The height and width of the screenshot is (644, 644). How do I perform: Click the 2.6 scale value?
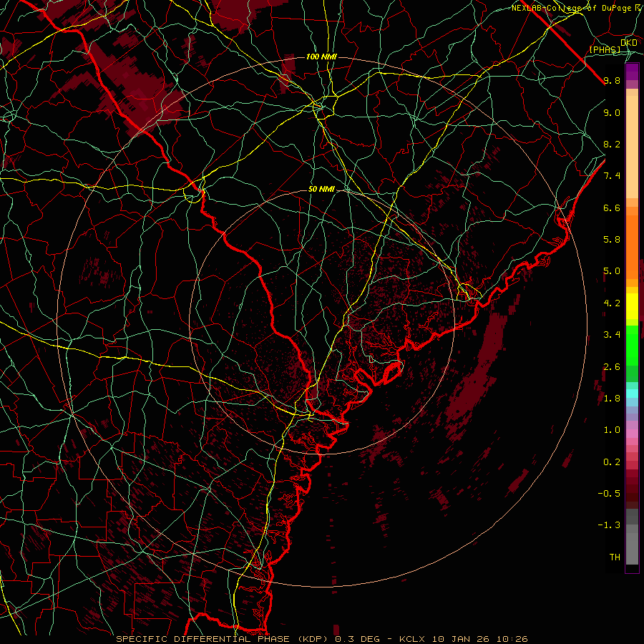pyautogui.click(x=612, y=367)
